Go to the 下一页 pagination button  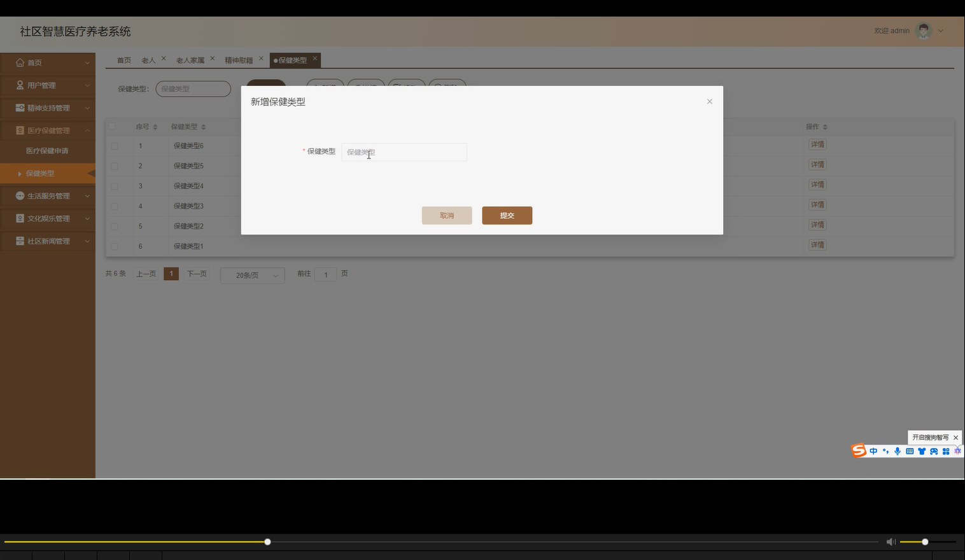pos(197,274)
